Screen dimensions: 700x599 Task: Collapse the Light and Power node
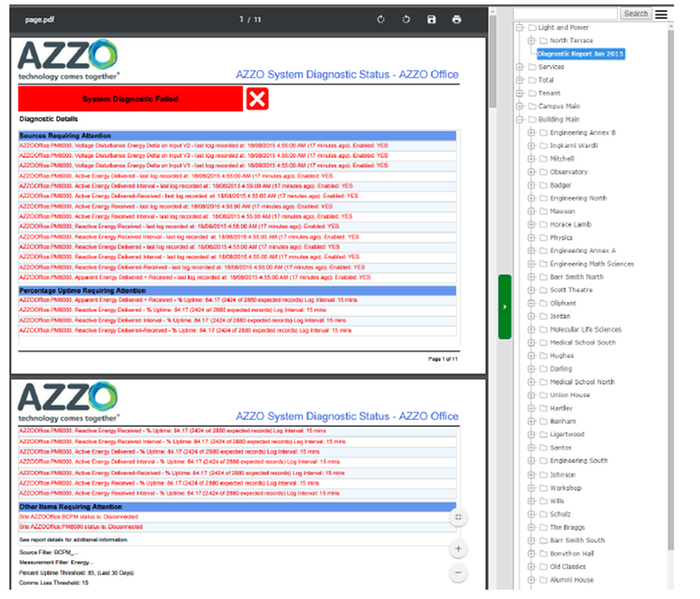(520, 28)
